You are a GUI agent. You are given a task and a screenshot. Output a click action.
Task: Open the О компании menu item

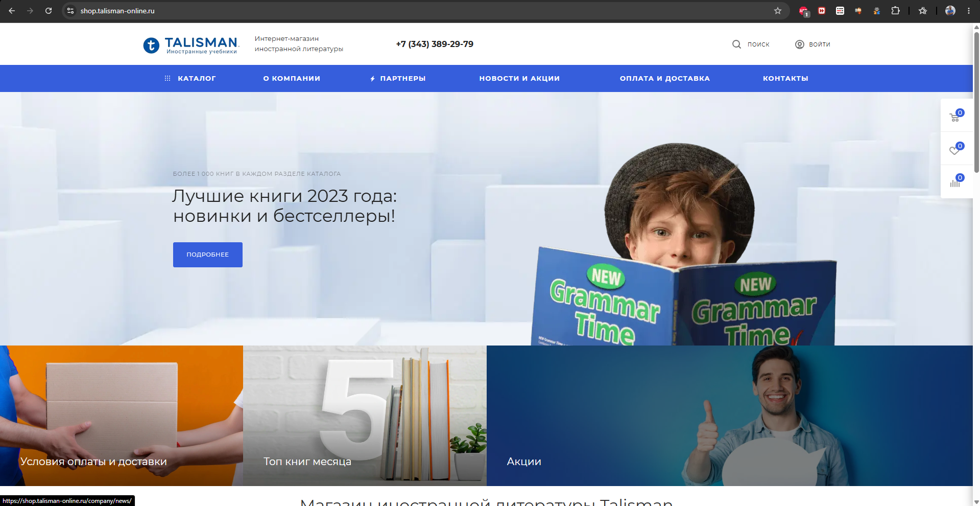[x=292, y=78]
